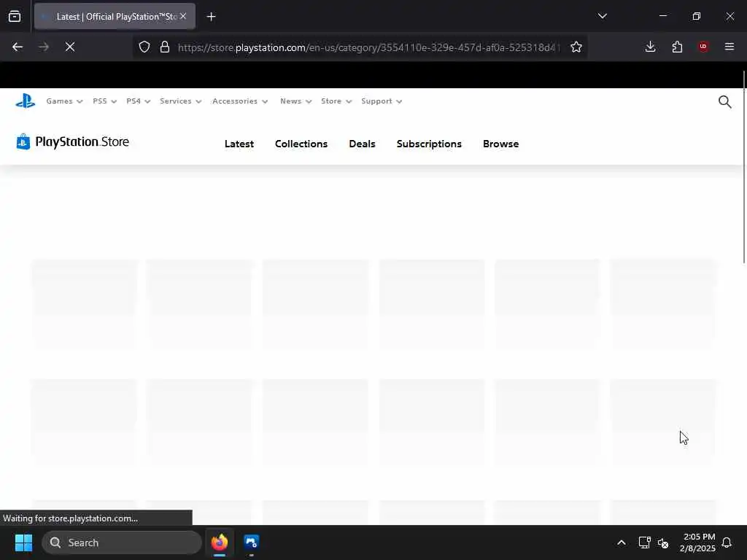
Task: Expand the PS5 menu
Action: 105,101
